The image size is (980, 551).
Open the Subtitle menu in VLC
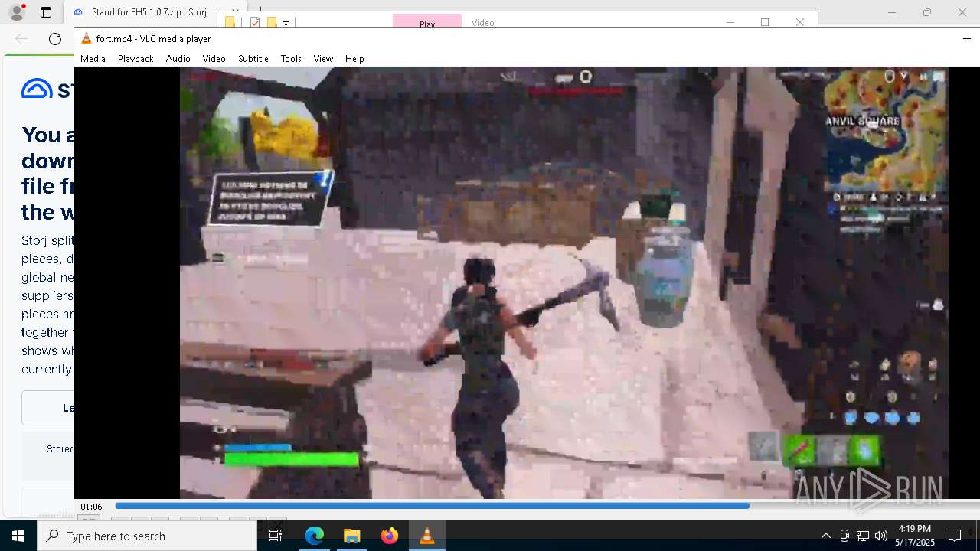click(253, 59)
